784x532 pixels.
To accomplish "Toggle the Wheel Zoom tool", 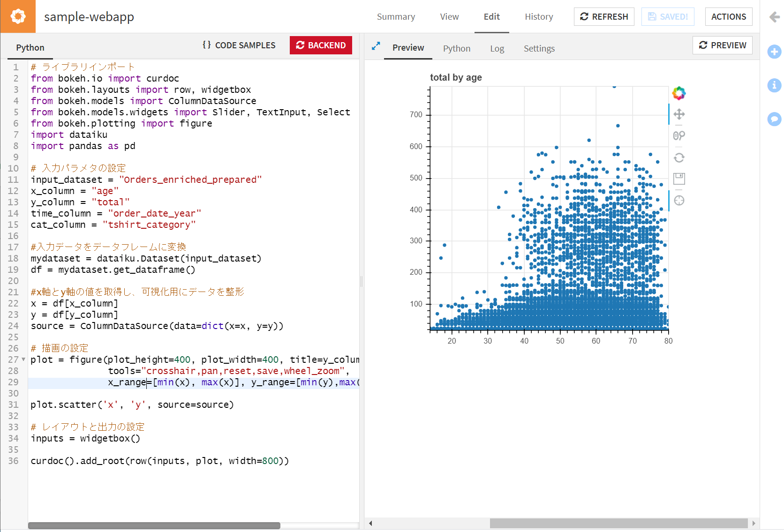I will click(x=679, y=136).
